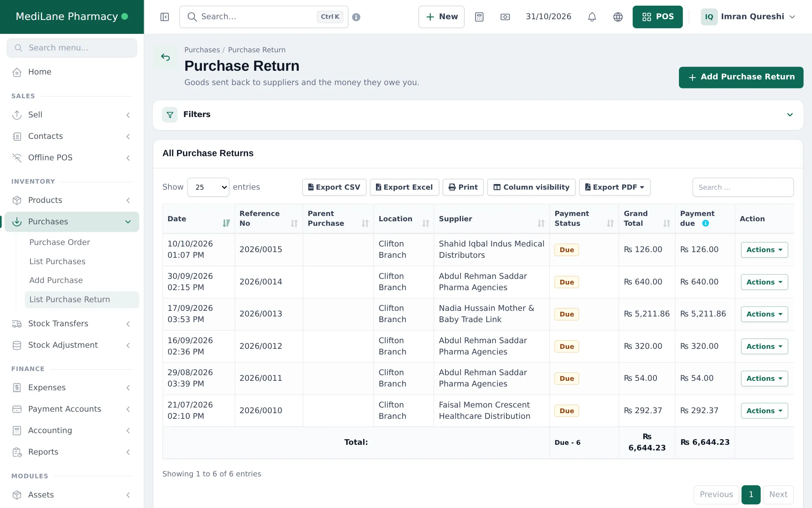Sort by Reference No column
812x508 pixels.
point(294,223)
